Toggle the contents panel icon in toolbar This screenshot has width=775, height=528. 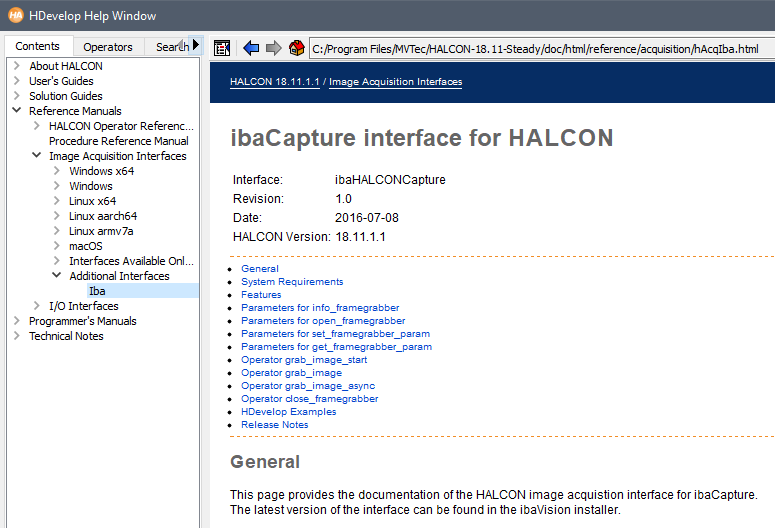222,48
